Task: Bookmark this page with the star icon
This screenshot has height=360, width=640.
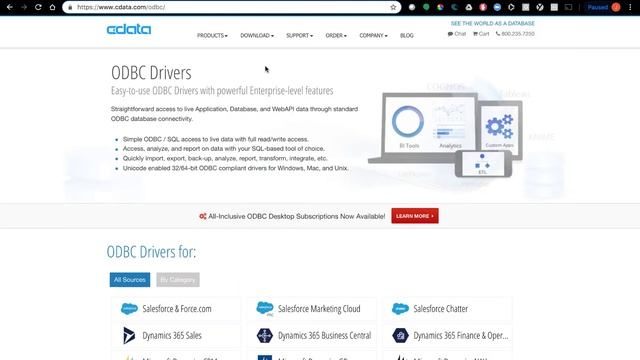Action: 393,7
